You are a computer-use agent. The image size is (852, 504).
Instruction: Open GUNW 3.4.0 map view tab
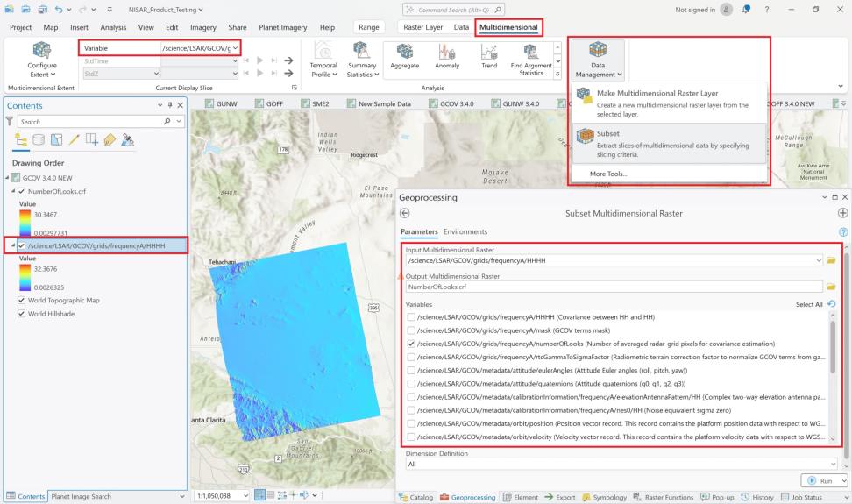pos(515,103)
